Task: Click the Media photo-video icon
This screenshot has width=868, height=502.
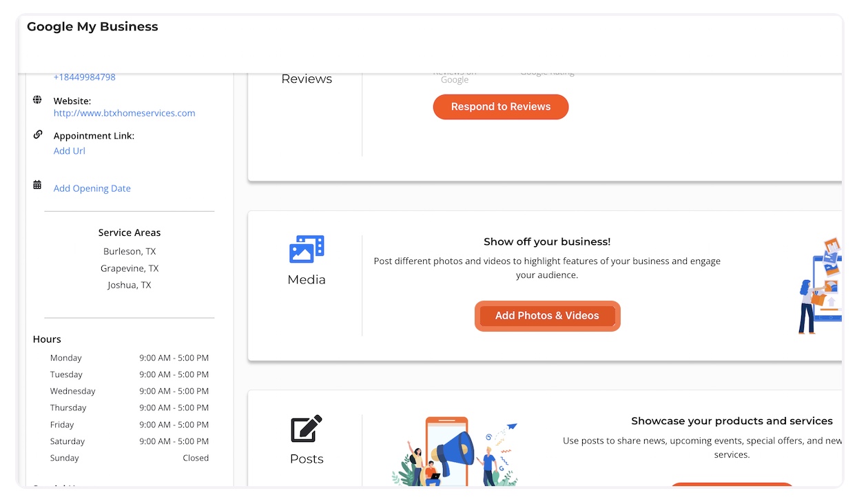Action: (307, 249)
